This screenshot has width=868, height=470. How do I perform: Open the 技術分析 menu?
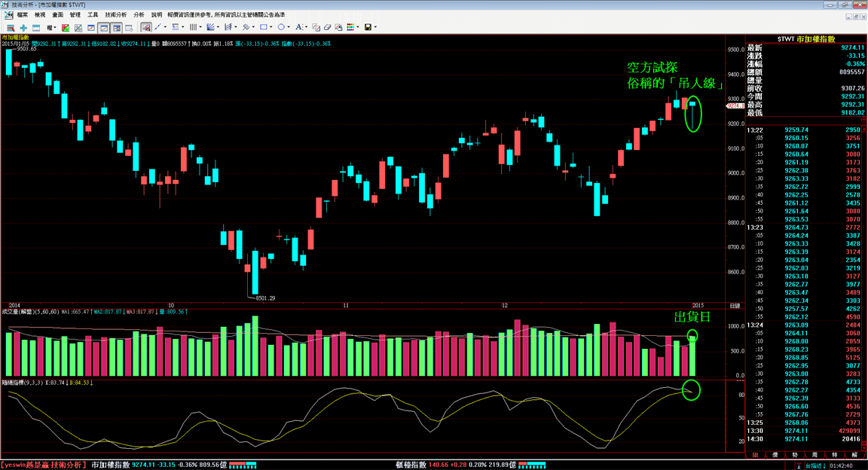(116, 15)
